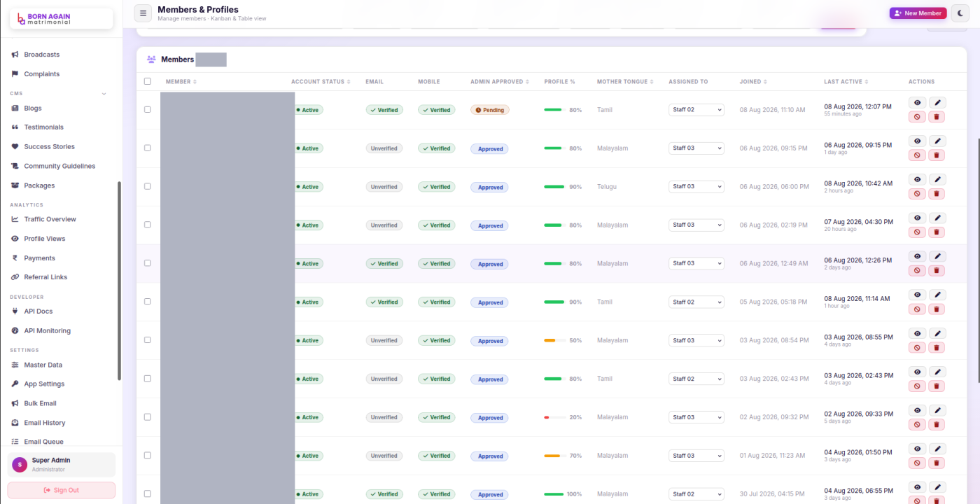Toggle the hamburger sidebar menu button

(x=143, y=13)
